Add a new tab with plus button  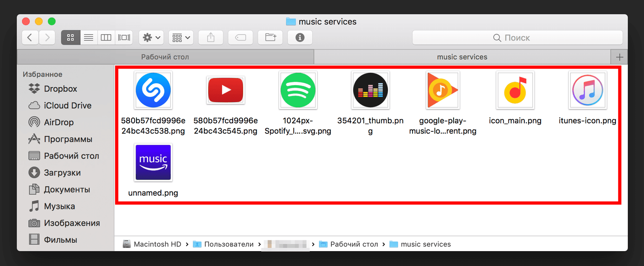pos(619,57)
